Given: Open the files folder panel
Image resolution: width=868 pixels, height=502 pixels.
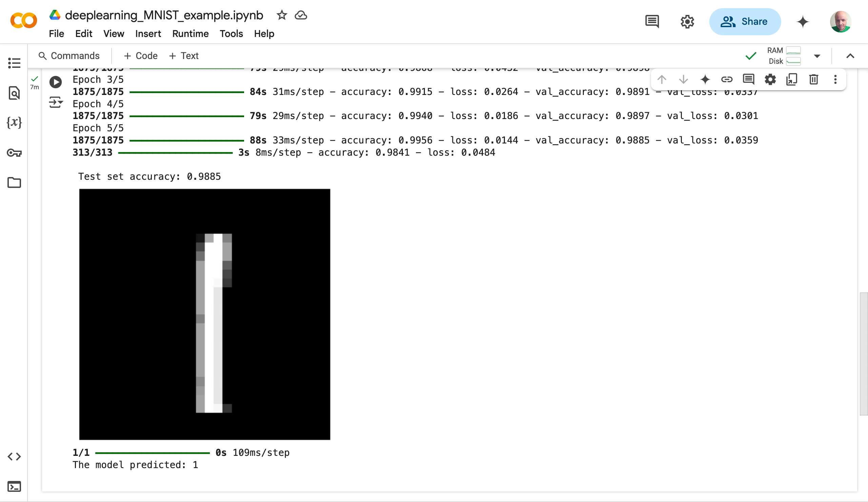Looking at the screenshot, I should (x=14, y=182).
